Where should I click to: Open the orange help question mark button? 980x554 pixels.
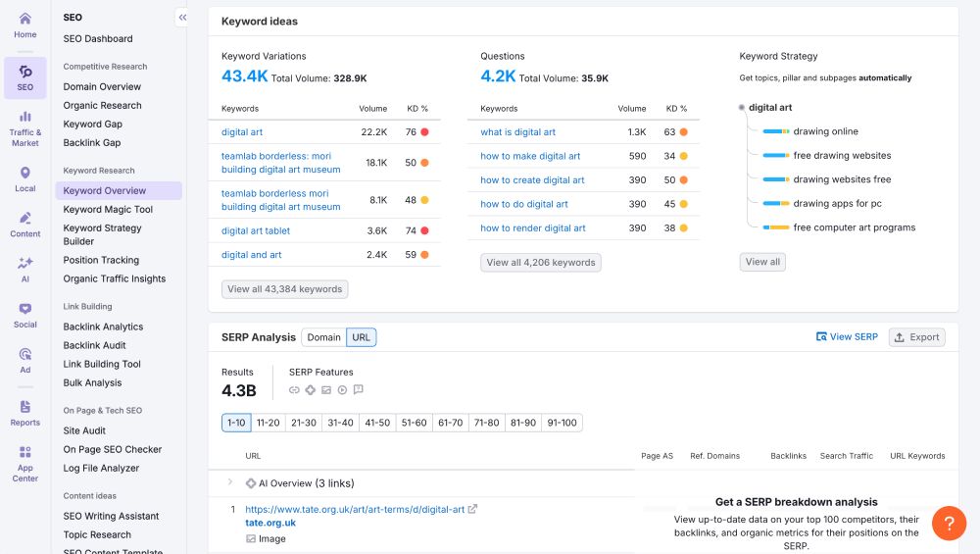pyautogui.click(x=949, y=524)
